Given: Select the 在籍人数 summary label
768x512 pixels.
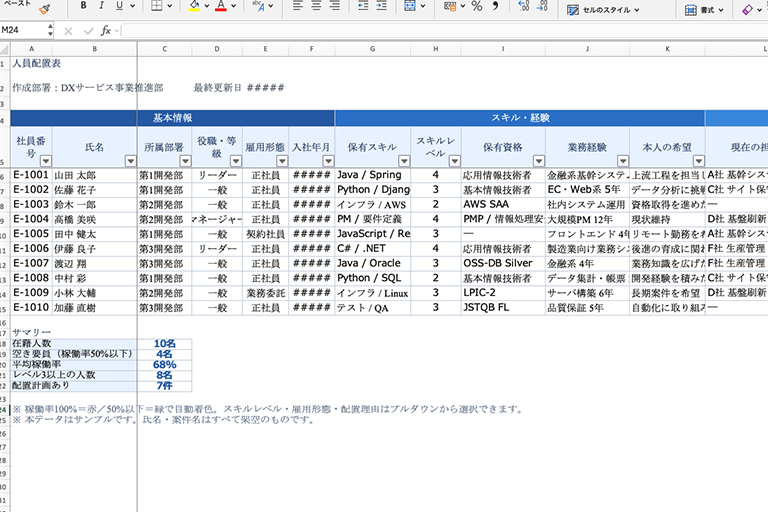Looking at the screenshot, I should (73, 343).
